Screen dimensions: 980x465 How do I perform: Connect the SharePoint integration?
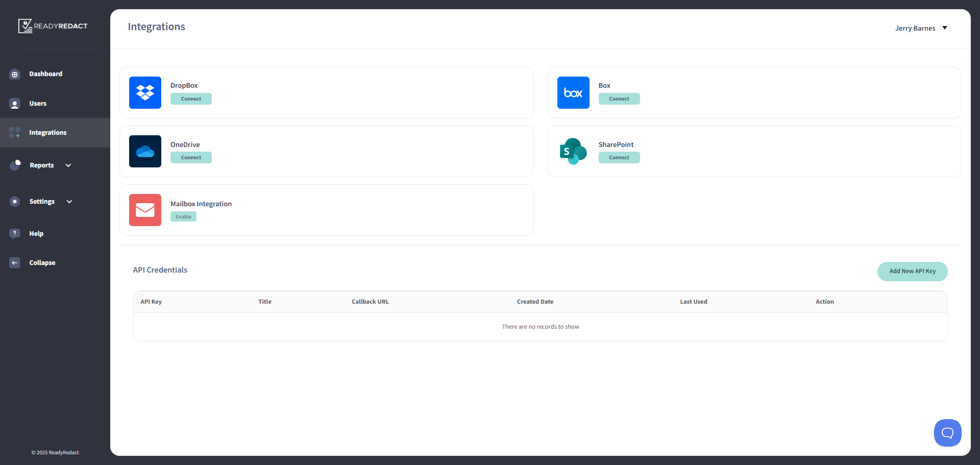619,158
